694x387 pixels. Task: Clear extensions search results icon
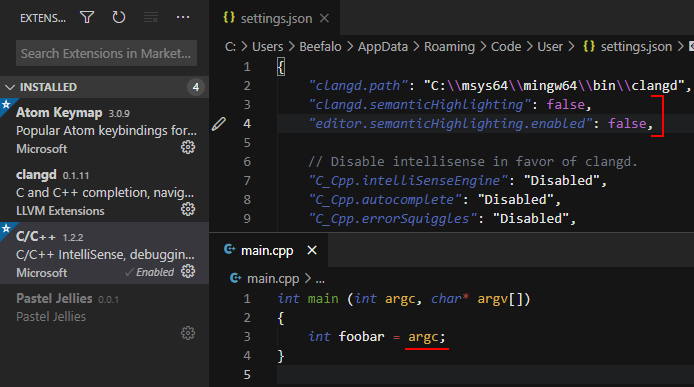pos(151,18)
